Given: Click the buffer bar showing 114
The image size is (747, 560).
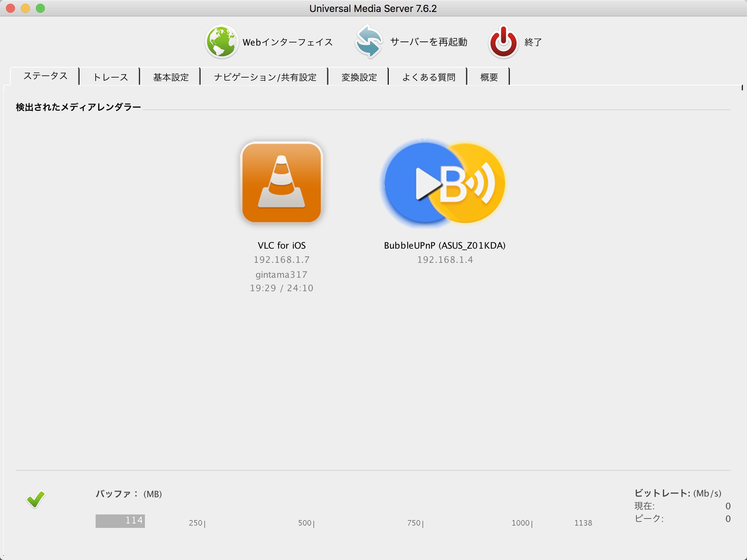Looking at the screenshot, I should (120, 521).
